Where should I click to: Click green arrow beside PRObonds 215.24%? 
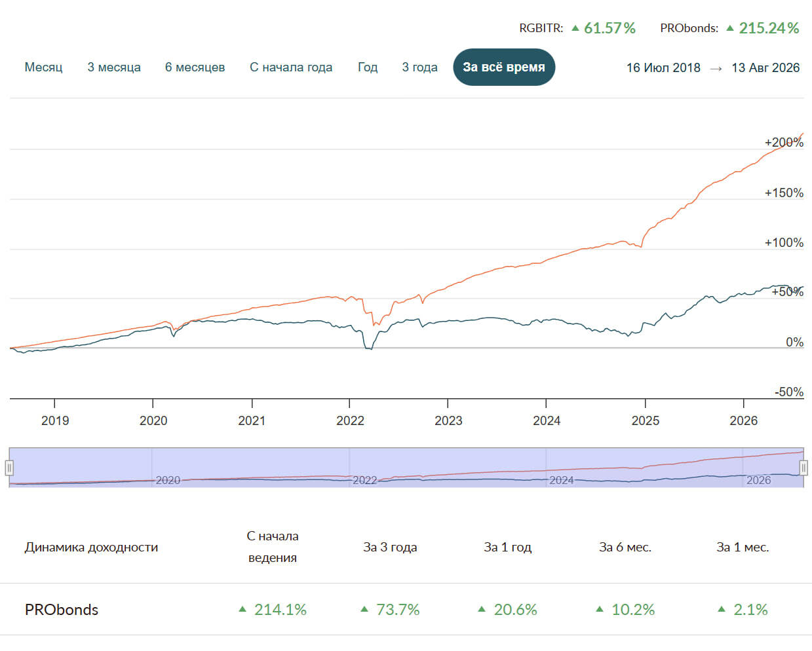tap(730, 28)
